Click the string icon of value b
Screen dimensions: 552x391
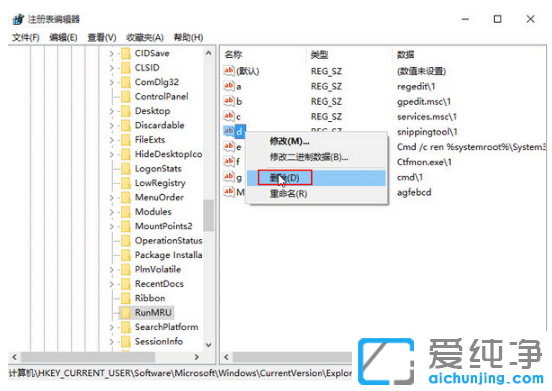point(229,101)
